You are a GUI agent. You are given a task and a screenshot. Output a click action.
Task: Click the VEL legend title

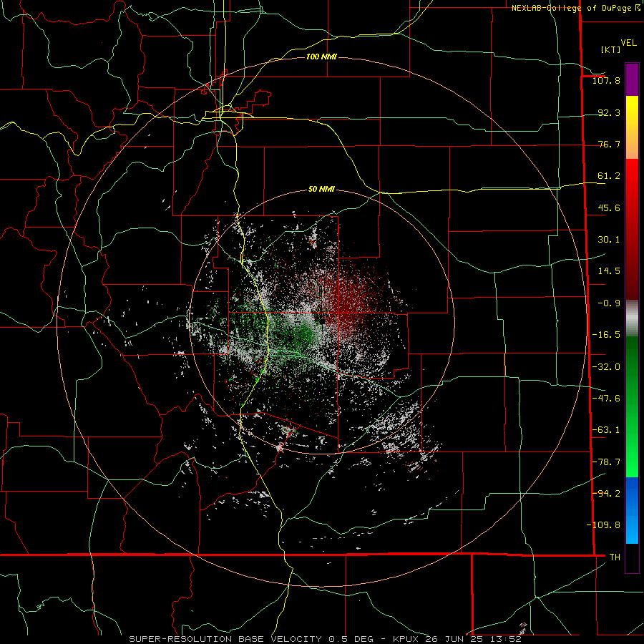tap(628, 43)
